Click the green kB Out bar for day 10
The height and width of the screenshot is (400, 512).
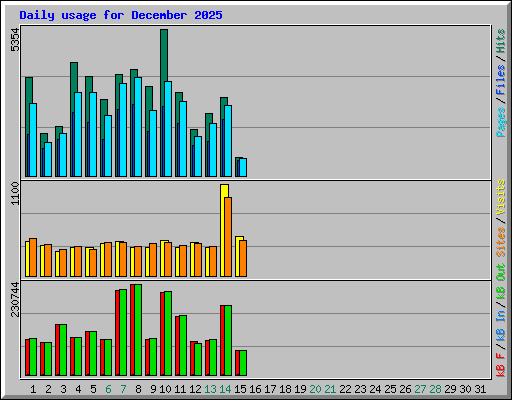point(168,333)
